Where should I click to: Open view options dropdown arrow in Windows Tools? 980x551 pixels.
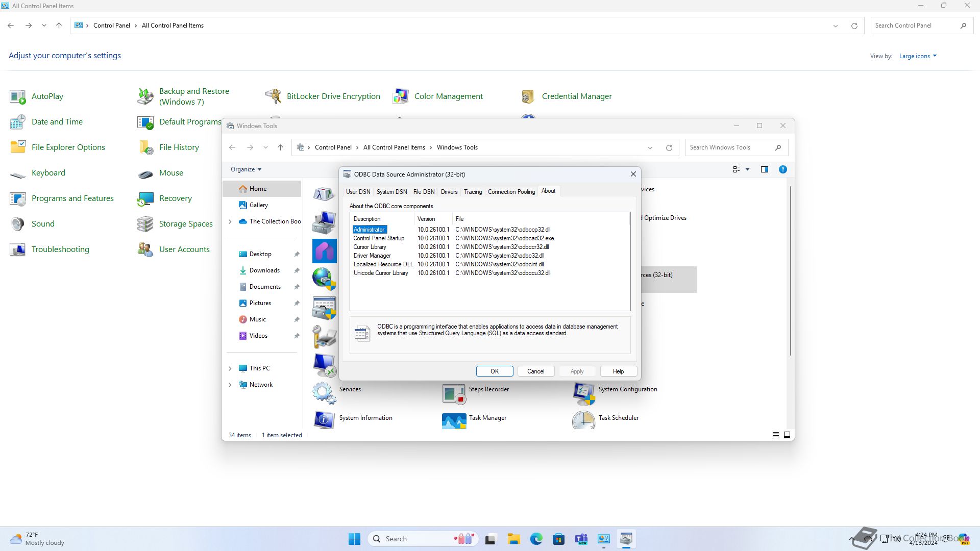(747, 169)
